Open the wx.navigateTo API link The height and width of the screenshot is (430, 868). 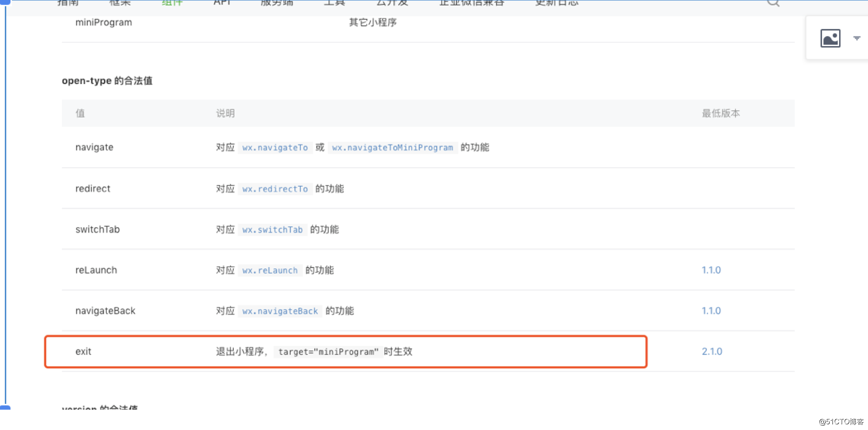coord(275,148)
